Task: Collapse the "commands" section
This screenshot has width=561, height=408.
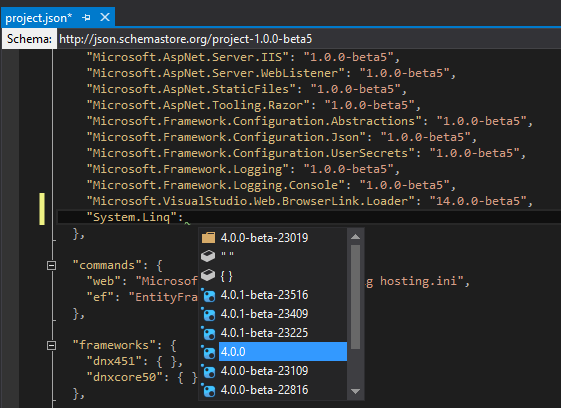Action: 52,266
